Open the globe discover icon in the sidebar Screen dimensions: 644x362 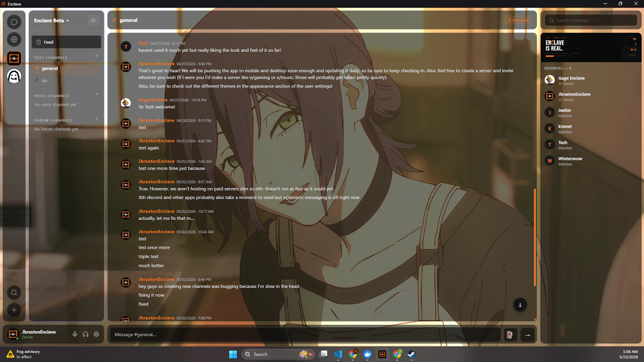[14, 39]
